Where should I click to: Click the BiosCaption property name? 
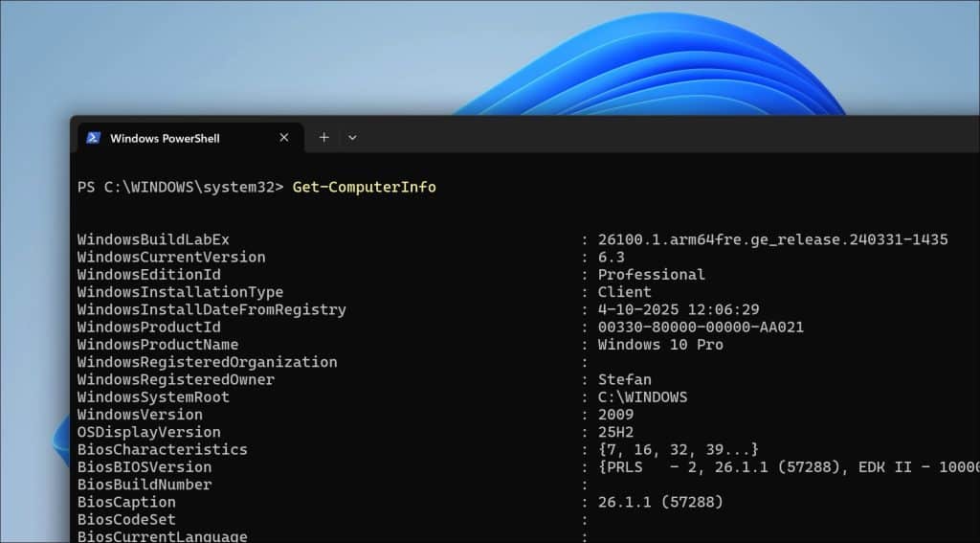click(x=126, y=503)
